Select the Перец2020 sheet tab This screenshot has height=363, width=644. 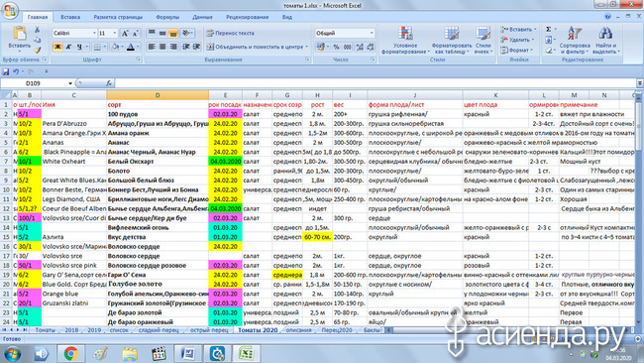coord(337,330)
